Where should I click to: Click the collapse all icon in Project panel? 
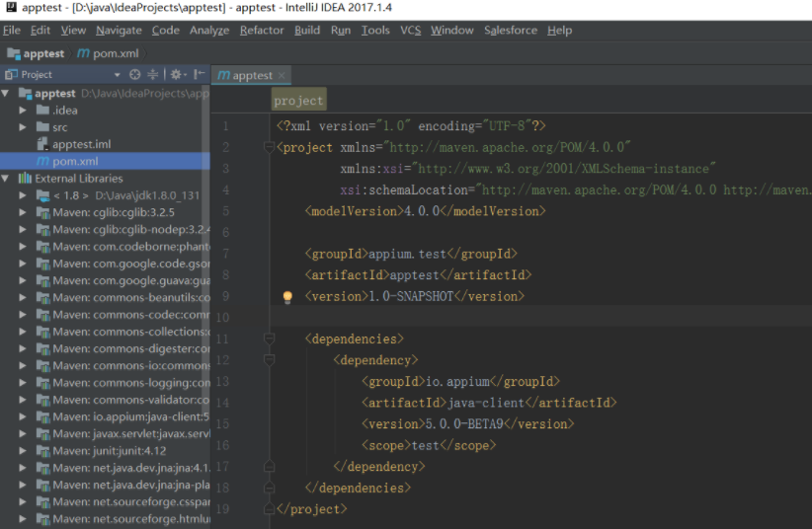(x=153, y=75)
